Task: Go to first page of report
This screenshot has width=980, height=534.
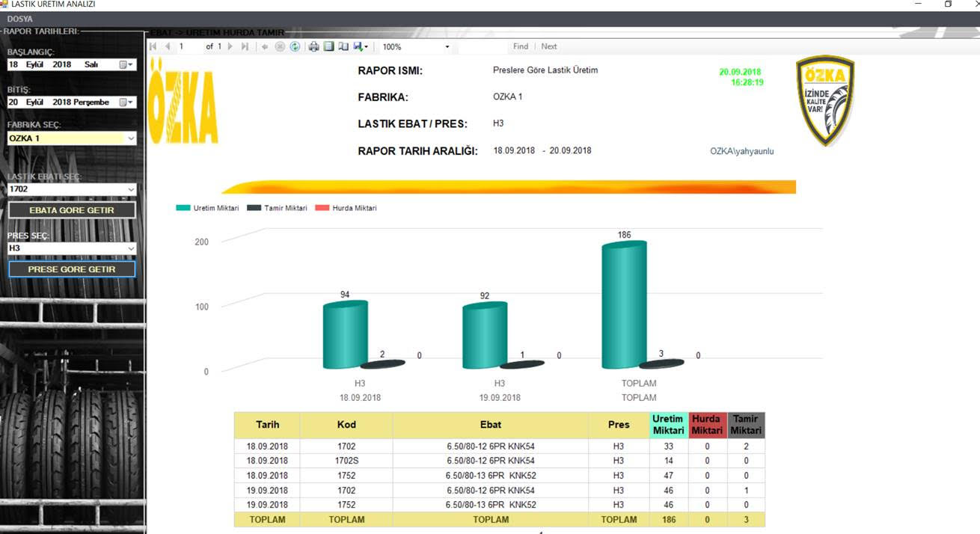Action: click(x=153, y=46)
